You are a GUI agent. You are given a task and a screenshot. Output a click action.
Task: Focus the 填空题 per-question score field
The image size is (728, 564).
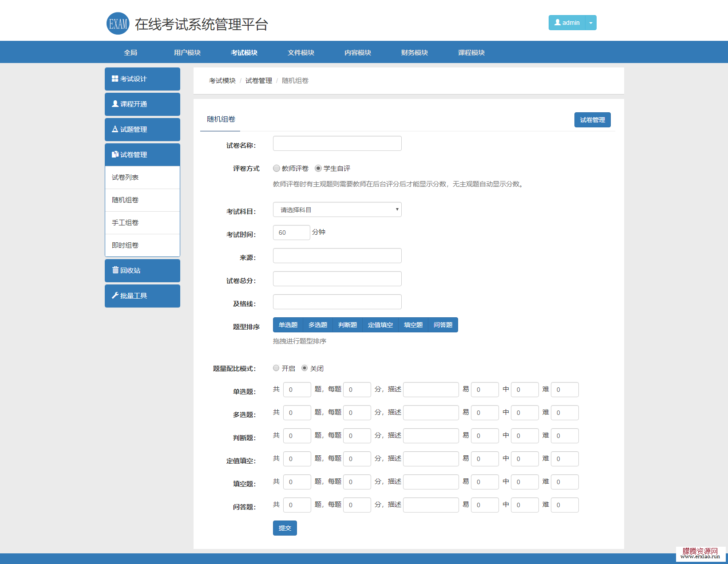(357, 482)
